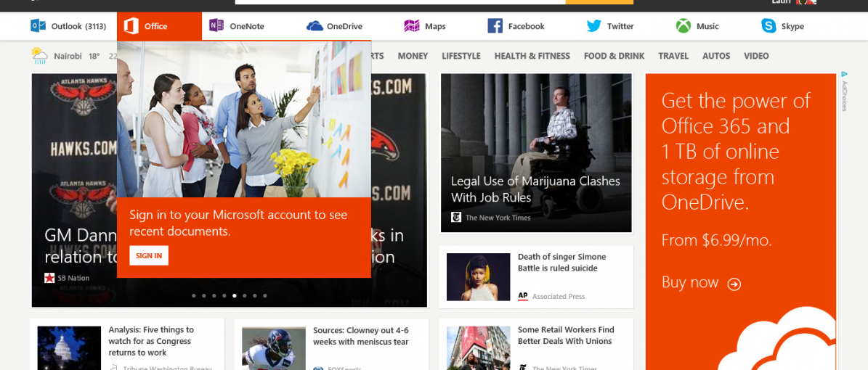Read 'Analysis: Five things to watch' article
Viewport: 868px width, 370px height.
pyautogui.click(x=151, y=341)
